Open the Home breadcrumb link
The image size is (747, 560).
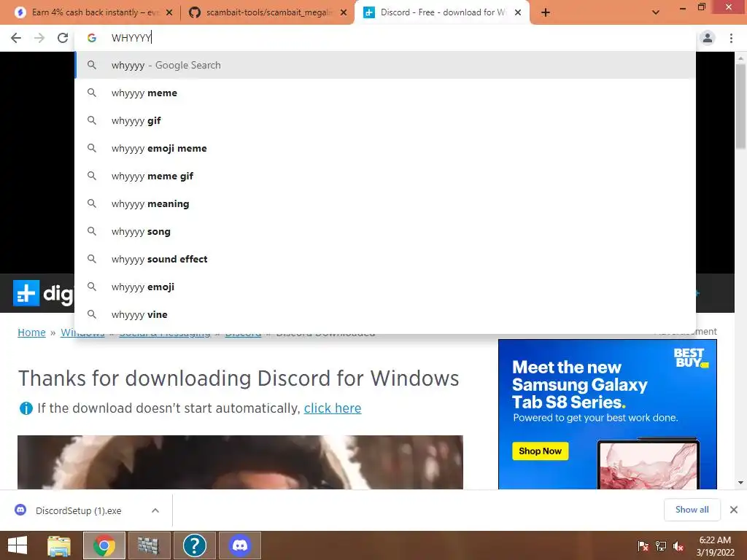(31, 332)
